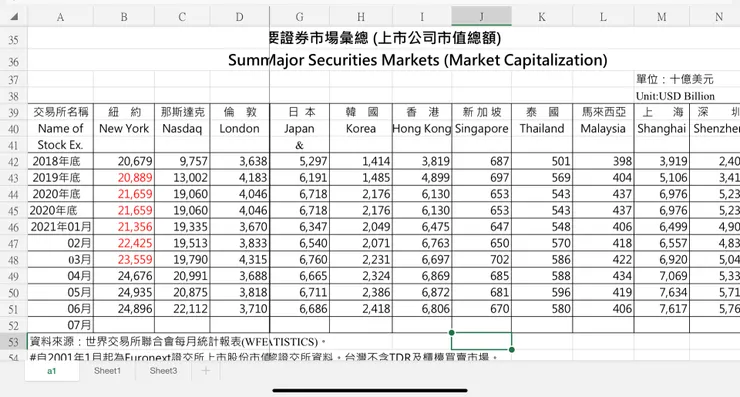Select Korea value 2,418

click(361, 309)
